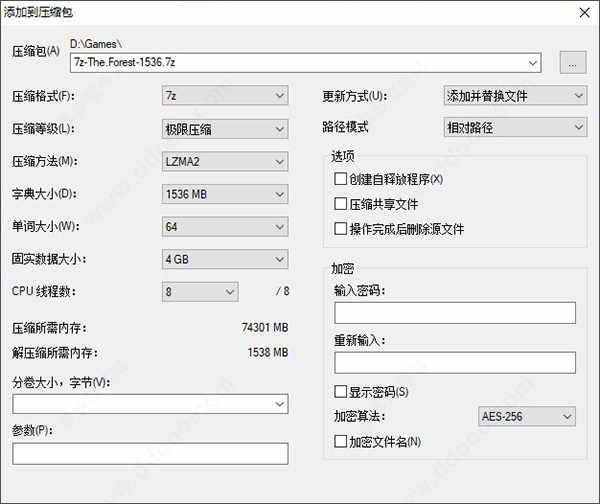Open the archive name dropdown 7z-The.Forest-1536.7z
Screen dimensions: 600x504
pyautogui.click(x=305, y=63)
